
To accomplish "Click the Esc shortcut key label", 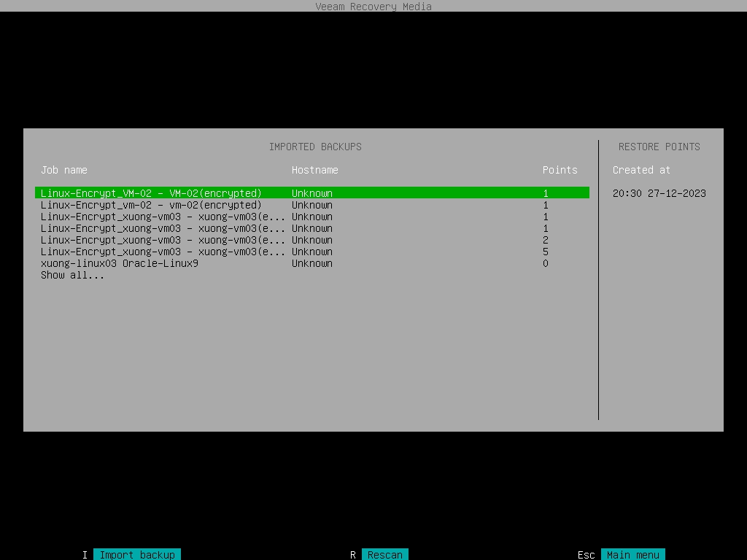I will click(587, 555).
